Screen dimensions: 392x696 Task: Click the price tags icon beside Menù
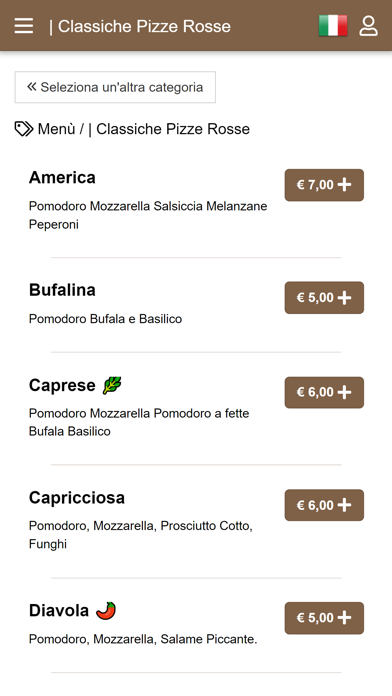pos(24,129)
